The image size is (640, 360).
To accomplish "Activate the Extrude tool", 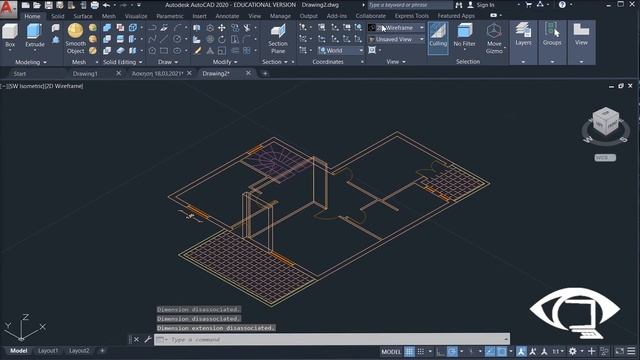I will (35, 36).
